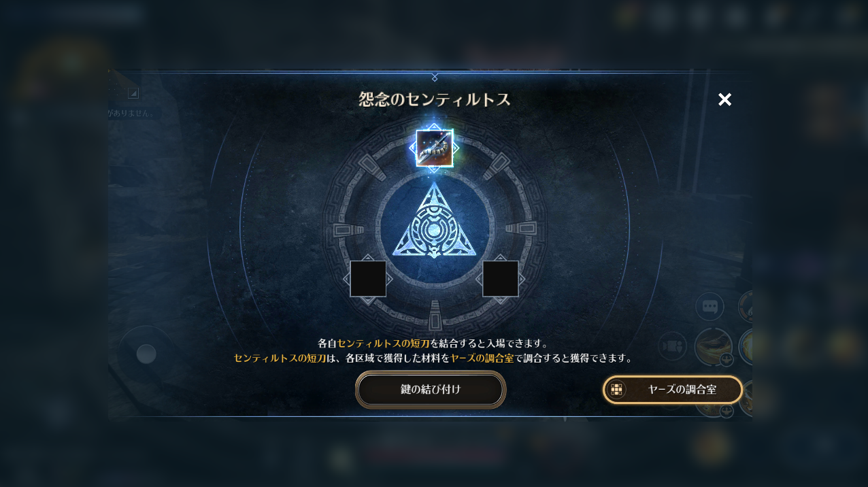Tap the virtual joystick knob
The height and width of the screenshot is (487, 868).
(146, 354)
